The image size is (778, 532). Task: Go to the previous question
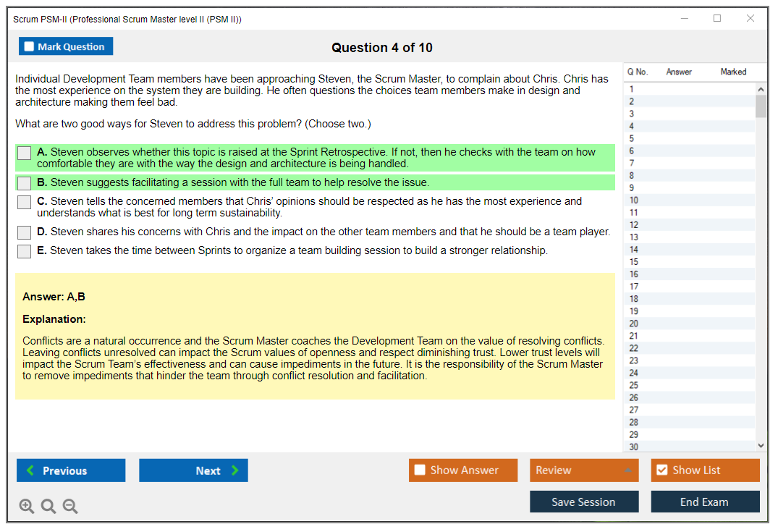click(71, 470)
